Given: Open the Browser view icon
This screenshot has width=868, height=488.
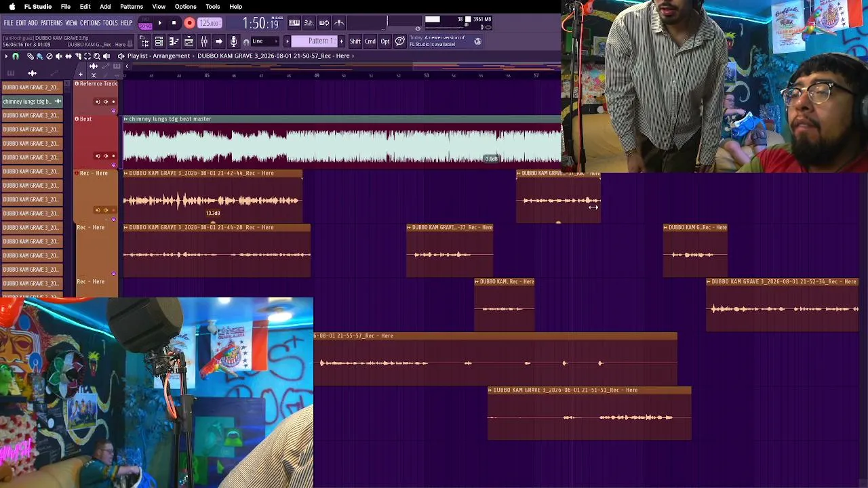Looking at the screenshot, I should (144, 42).
